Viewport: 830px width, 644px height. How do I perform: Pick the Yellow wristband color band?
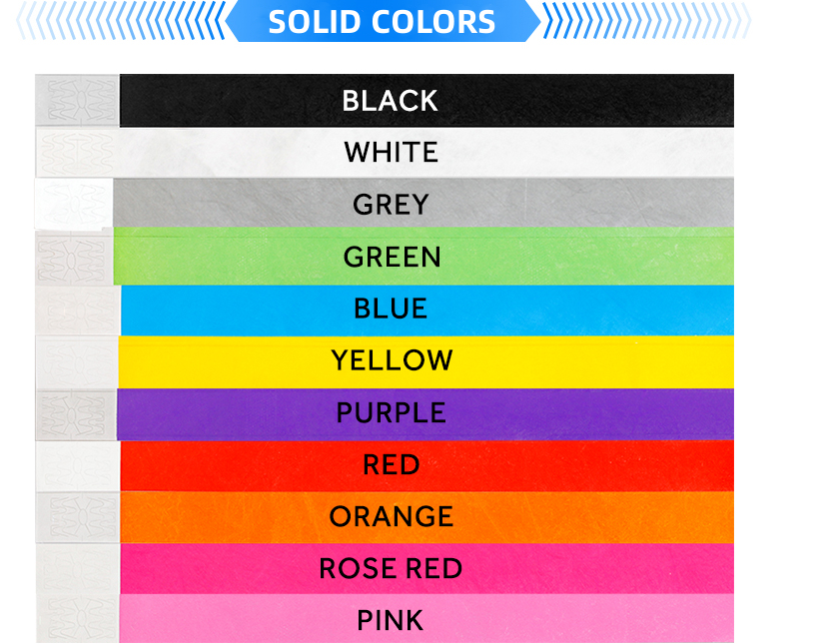[x=426, y=360]
